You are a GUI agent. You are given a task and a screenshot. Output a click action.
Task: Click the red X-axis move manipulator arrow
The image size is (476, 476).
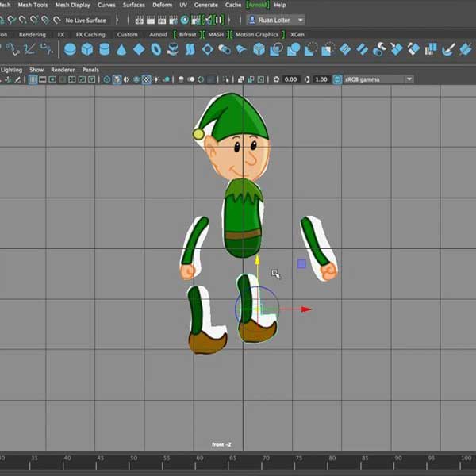(306, 309)
